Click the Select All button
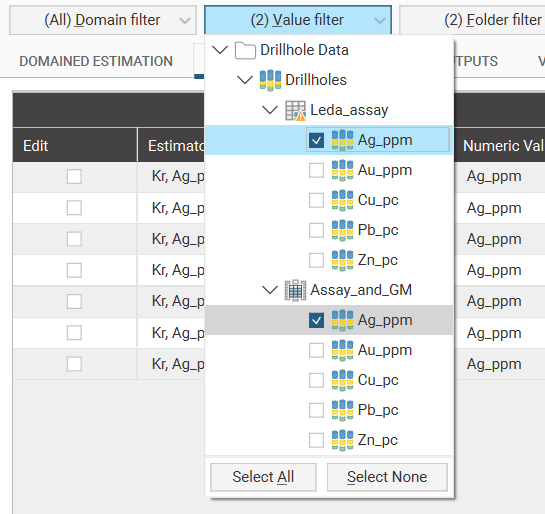Screen dimensions: 545x514 pos(263,477)
